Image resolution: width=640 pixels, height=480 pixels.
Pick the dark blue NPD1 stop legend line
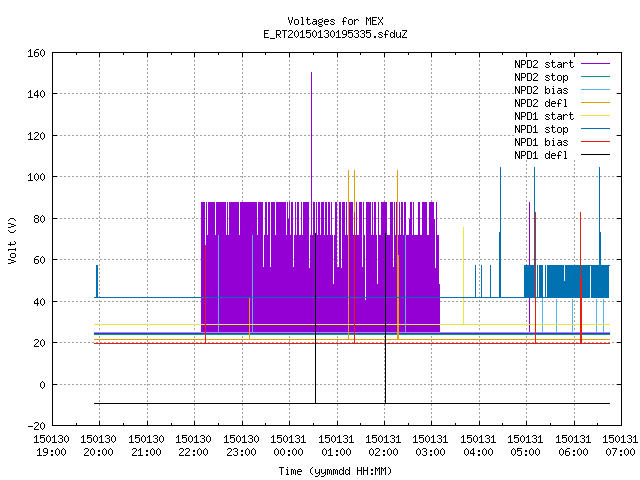coord(595,129)
